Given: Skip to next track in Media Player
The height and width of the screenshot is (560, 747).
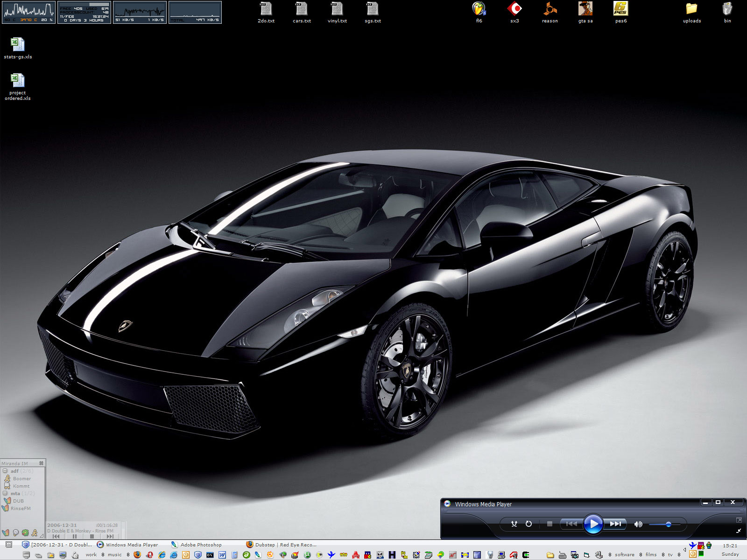Looking at the screenshot, I should point(616,524).
